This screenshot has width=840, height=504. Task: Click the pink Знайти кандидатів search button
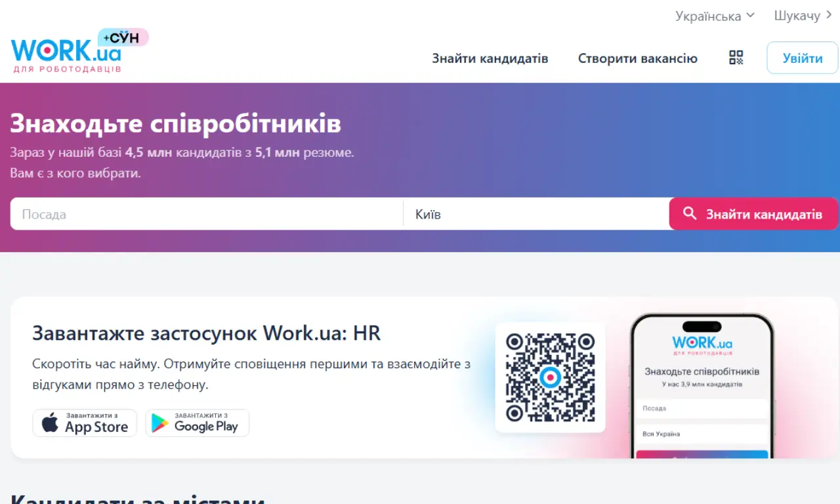click(753, 213)
